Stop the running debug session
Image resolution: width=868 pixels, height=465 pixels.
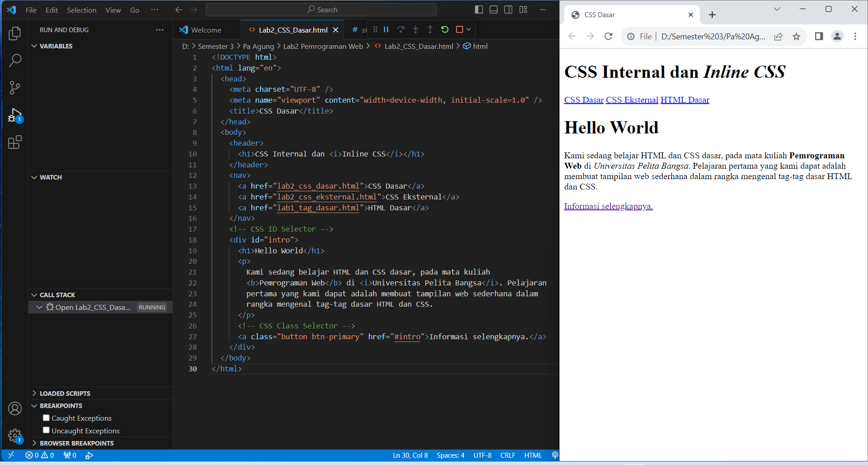point(460,29)
